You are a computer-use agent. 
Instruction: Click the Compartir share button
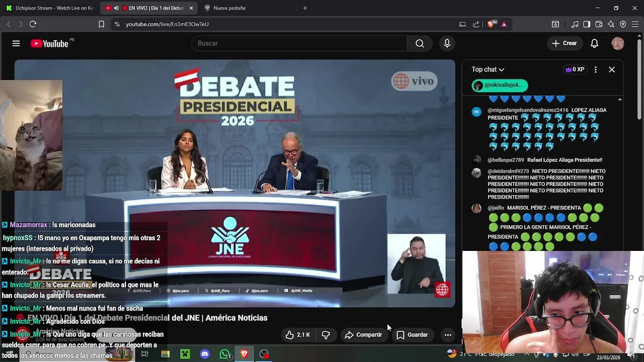(x=363, y=335)
